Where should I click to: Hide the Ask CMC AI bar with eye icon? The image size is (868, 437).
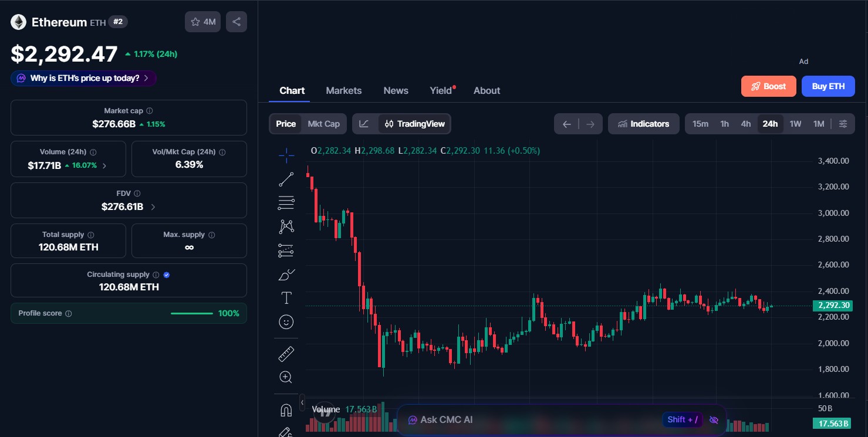tap(714, 420)
